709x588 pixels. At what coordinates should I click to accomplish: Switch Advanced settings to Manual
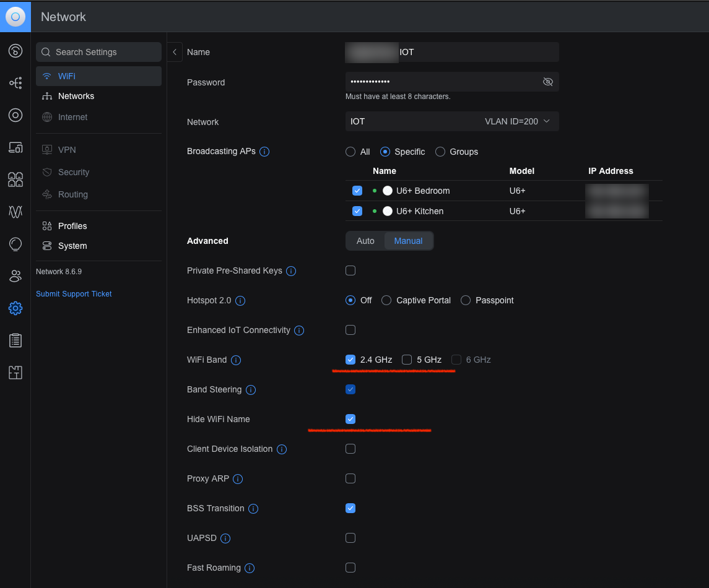408,241
